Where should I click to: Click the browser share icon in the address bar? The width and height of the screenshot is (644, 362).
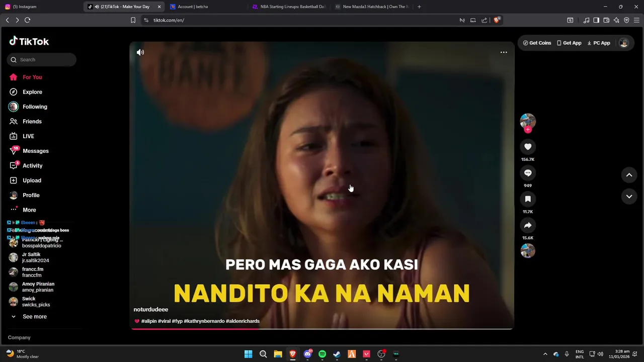(x=484, y=20)
